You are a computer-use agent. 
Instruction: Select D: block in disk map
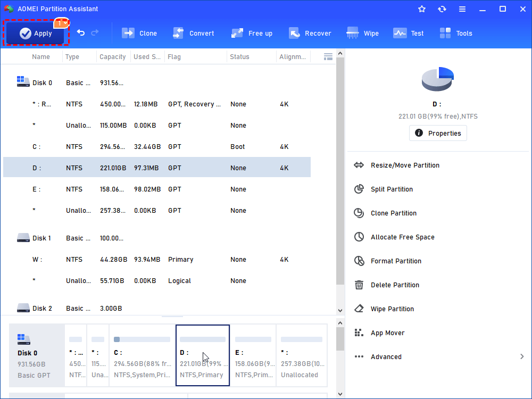click(x=203, y=355)
